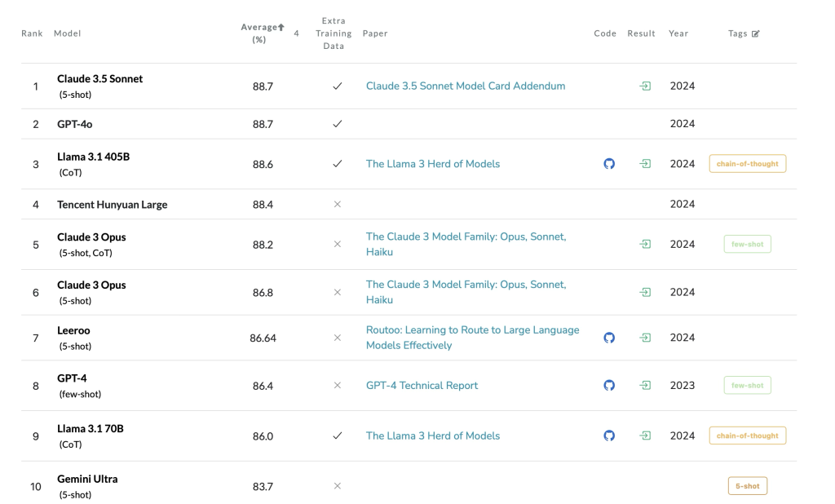The width and height of the screenshot is (835, 504).
Task: Click the 83.7 average score
Action: coord(263,486)
